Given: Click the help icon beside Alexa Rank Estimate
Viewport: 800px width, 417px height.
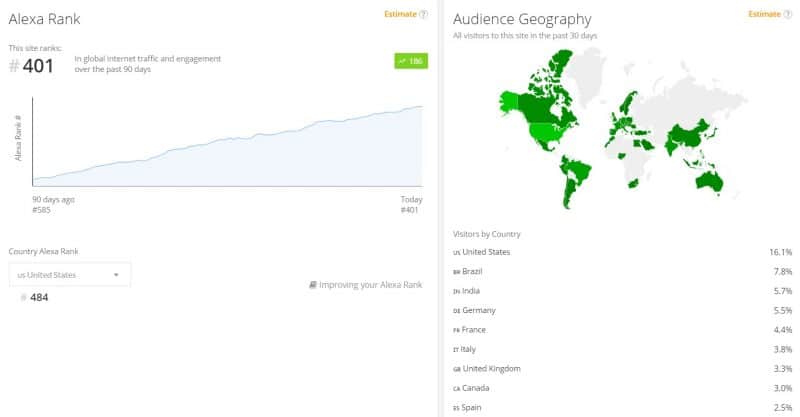Looking at the screenshot, I should click(424, 15).
